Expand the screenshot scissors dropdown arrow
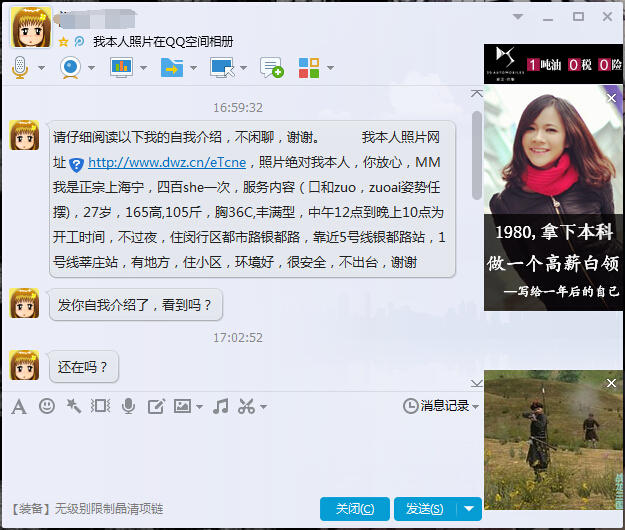 click(263, 407)
